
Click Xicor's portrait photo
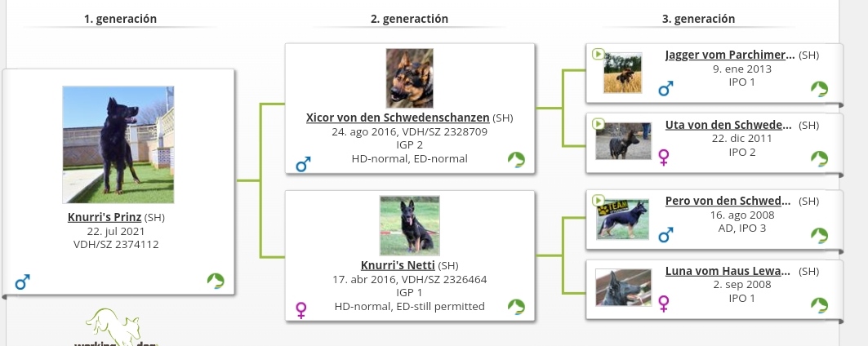click(x=409, y=78)
